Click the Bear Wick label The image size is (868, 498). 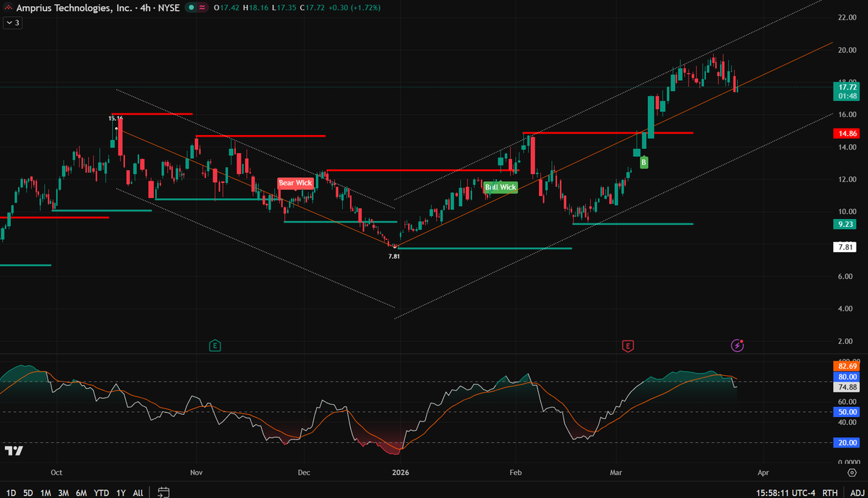(x=295, y=183)
